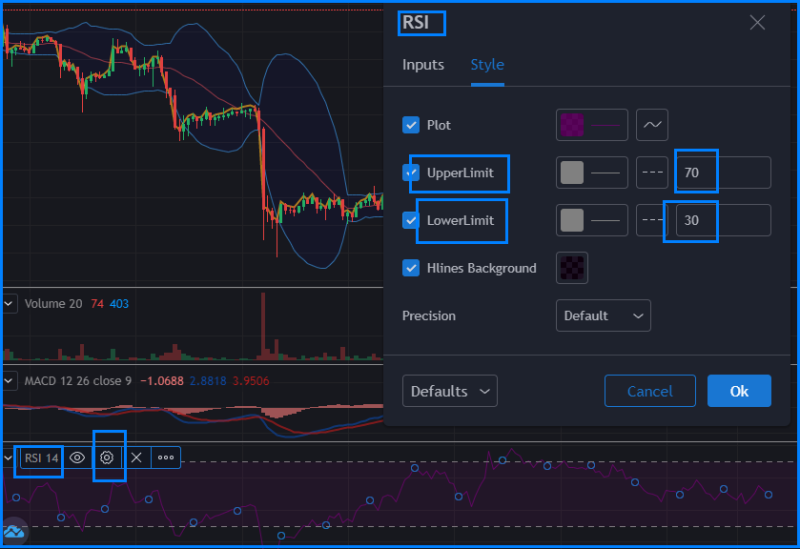Change UpperLimit dashed line style
The height and width of the screenshot is (549, 800).
tap(652, 172)
